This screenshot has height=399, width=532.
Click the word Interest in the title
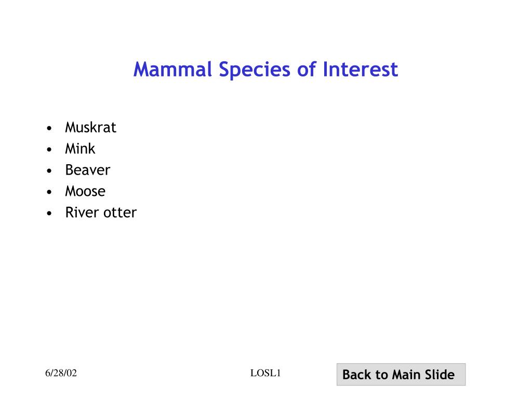tap(361, 69)
